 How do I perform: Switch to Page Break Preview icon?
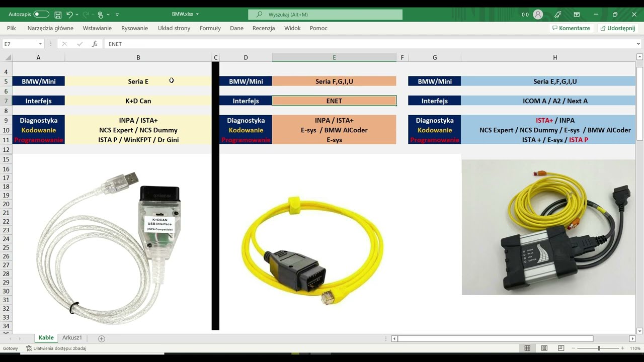(x=561, y=348)
